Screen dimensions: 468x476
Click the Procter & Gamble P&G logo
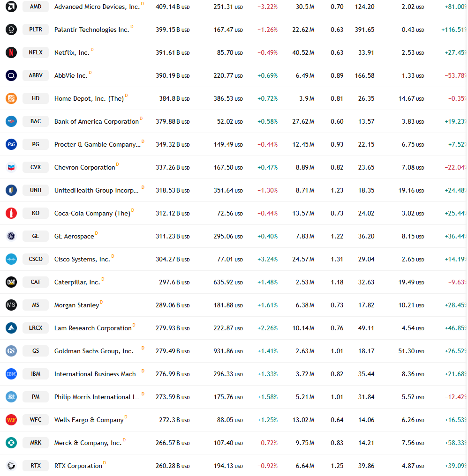coord(11,144)
